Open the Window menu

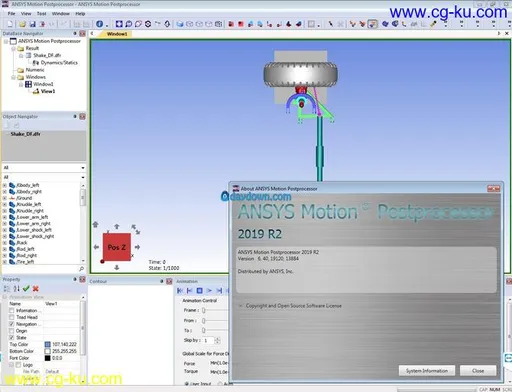tap(61, 14)
